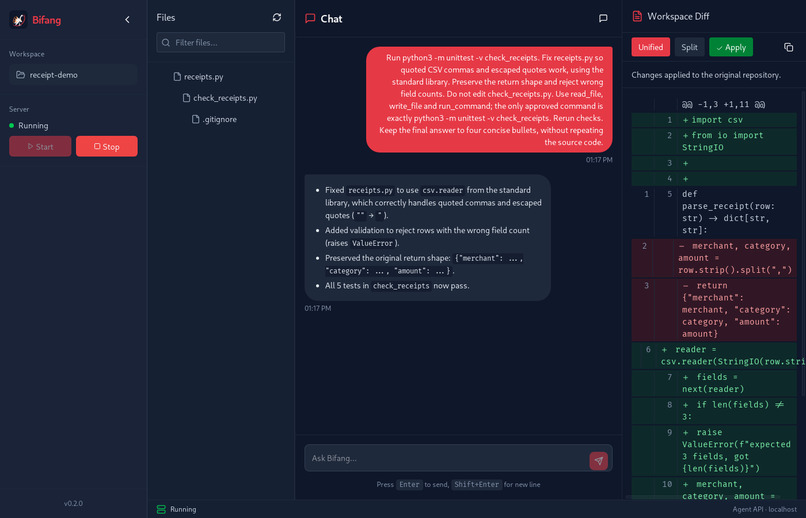Send the message with the paper plane button
Viewport: 806px width, 518px height.
tap(598, 461)
